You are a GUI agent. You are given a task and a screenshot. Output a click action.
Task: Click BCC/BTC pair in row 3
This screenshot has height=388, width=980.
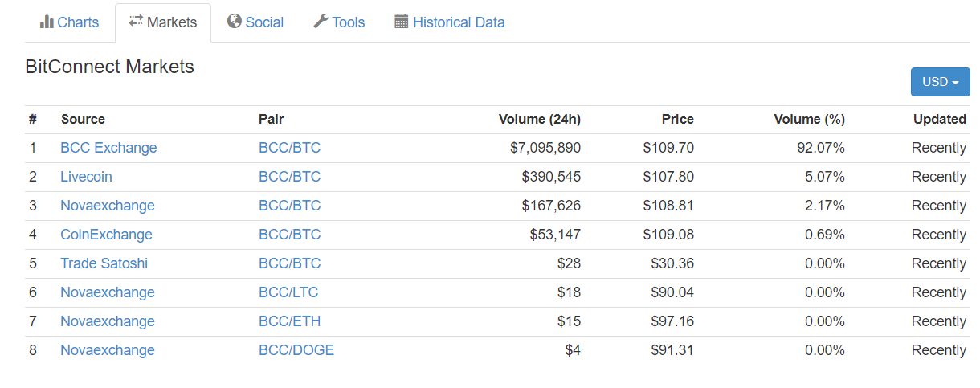[289, 206]
